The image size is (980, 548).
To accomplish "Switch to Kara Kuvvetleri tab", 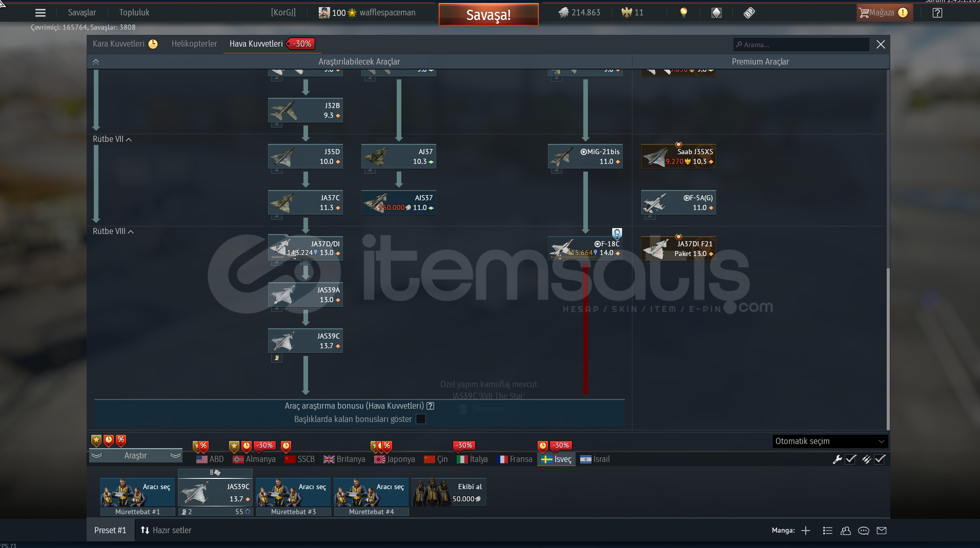I will pyautogui.click(x=125, y=44).
